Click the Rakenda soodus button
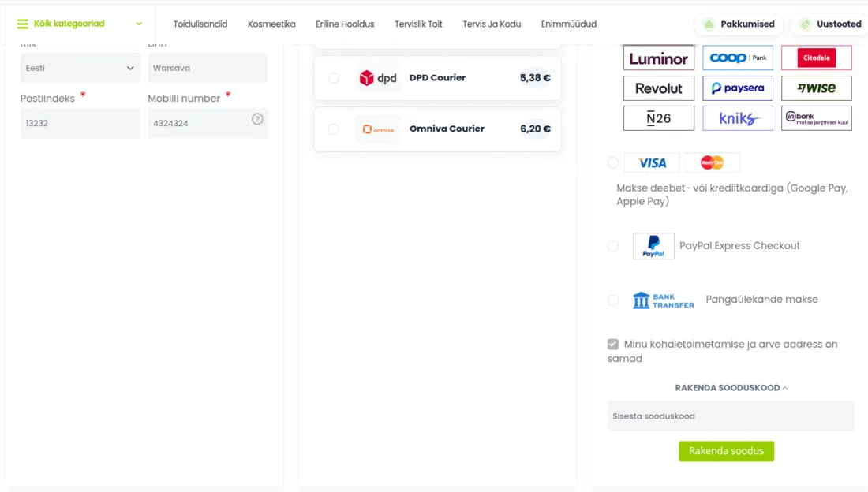This screenshot has width=868, height=492. click(726, 451)
